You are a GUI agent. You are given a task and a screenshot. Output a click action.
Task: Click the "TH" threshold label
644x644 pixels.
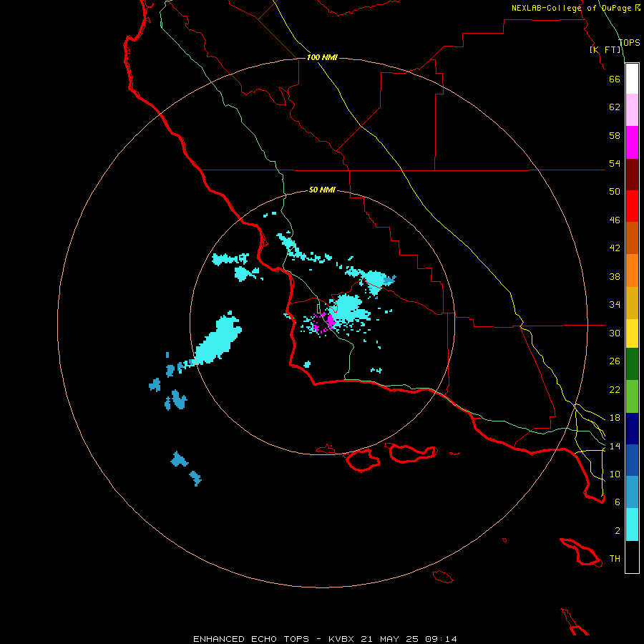pos(615,559)
